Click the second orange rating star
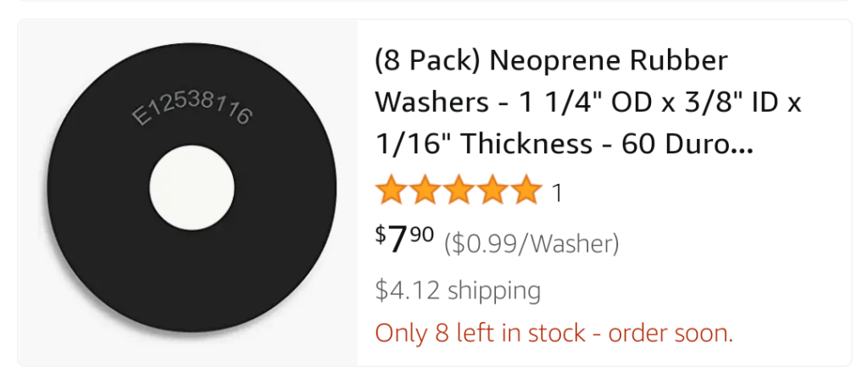Image resolution: width=868 pixels, height=384 pixels. 425,191
